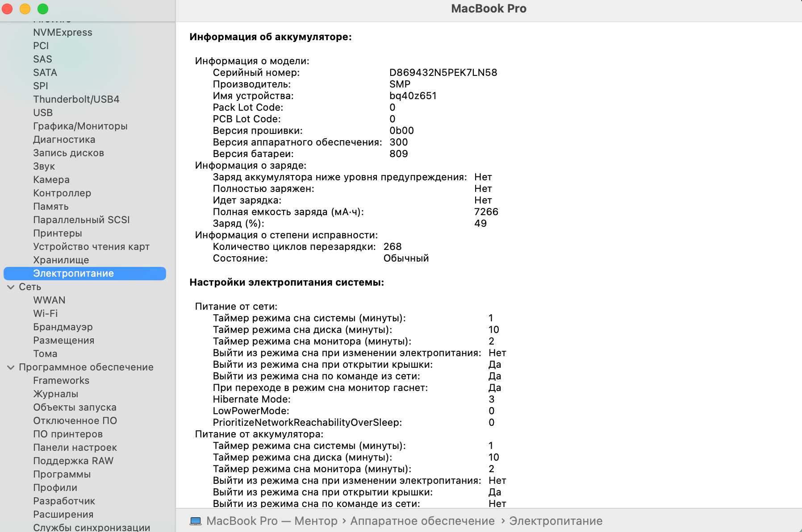
Task: Click the MacBook Pro laptop icon in path bar
Action: [x=196, y=521]
